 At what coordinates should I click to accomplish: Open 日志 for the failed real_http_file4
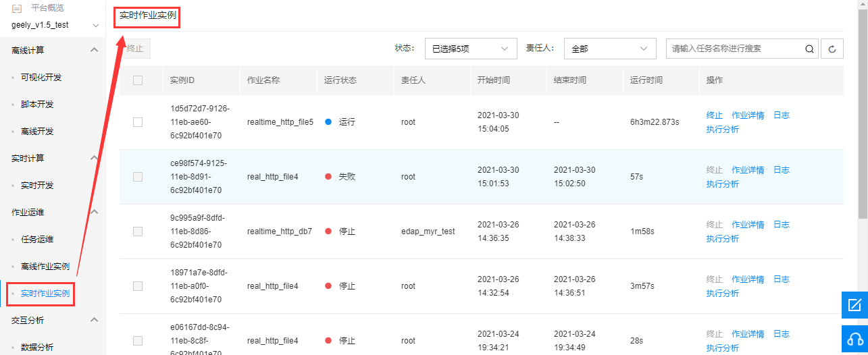(x=782, y=170)
